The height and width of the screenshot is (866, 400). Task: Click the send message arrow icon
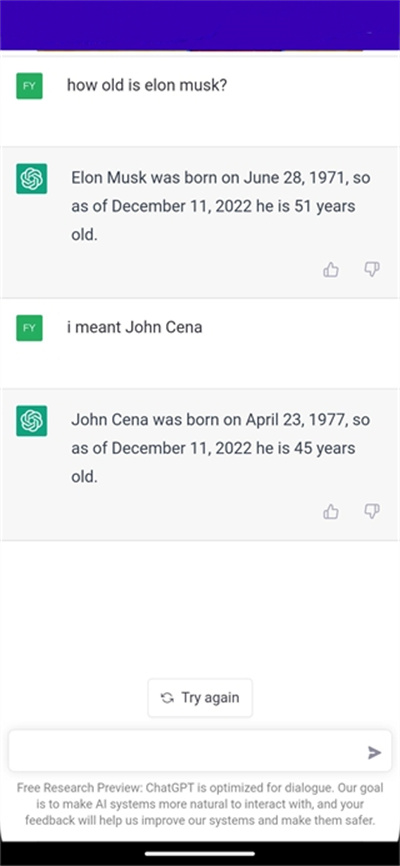coord(374,752)
